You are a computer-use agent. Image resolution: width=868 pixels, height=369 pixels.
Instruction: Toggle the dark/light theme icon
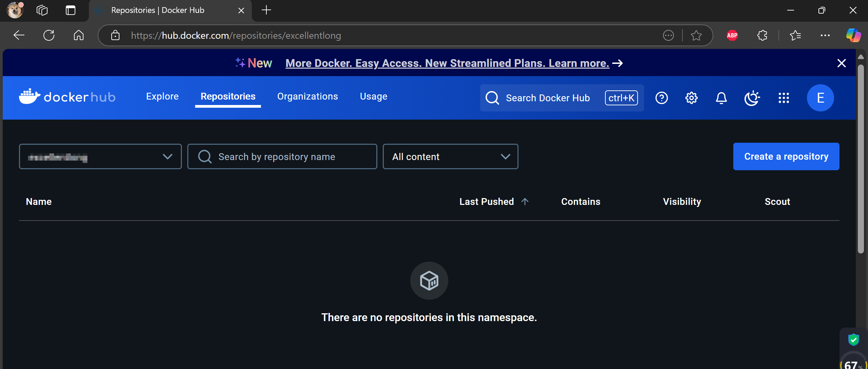[x=752, y=98]
